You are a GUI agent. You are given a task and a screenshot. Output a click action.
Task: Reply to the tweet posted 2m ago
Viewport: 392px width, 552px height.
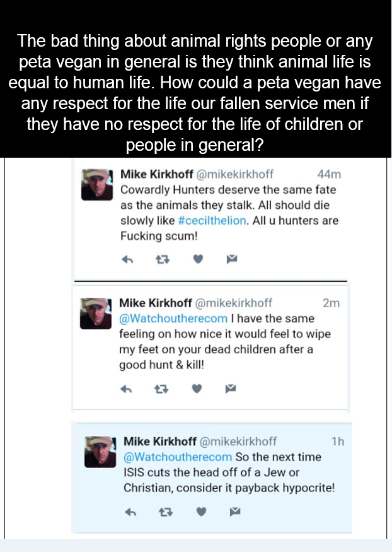tap(128, 389)
